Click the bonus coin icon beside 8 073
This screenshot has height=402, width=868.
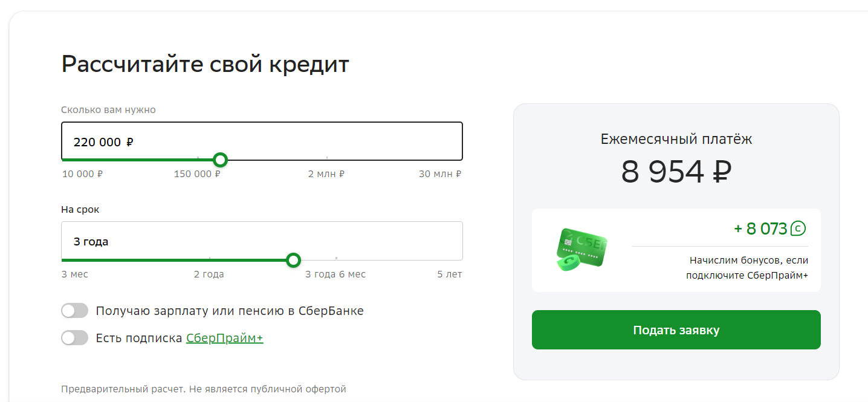pyautogui.click(x=799, y=229)
